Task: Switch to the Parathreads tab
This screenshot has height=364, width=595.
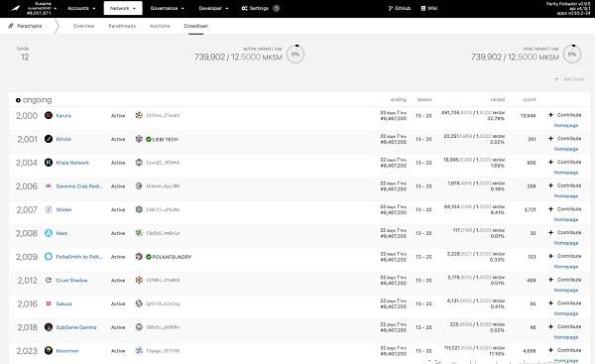Action: [122, 26]
